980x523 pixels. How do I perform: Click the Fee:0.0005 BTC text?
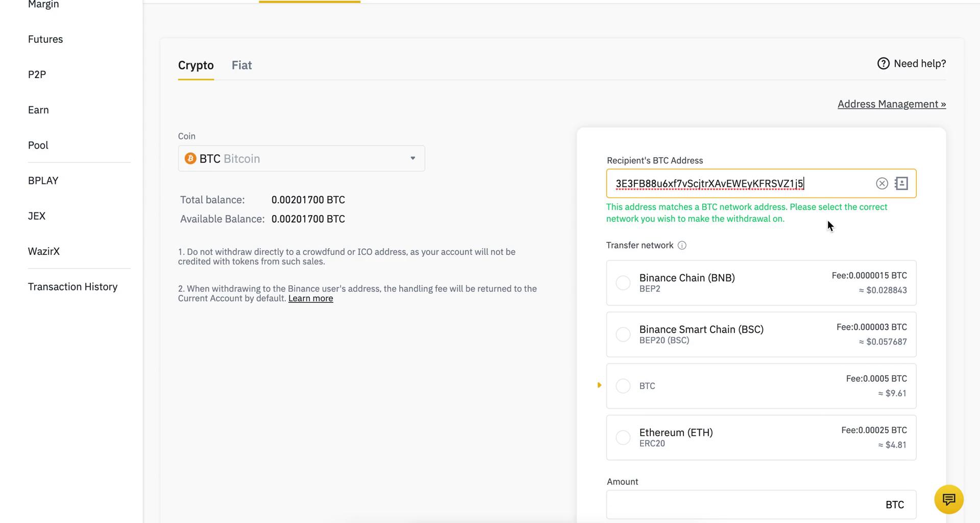(876, 378)
